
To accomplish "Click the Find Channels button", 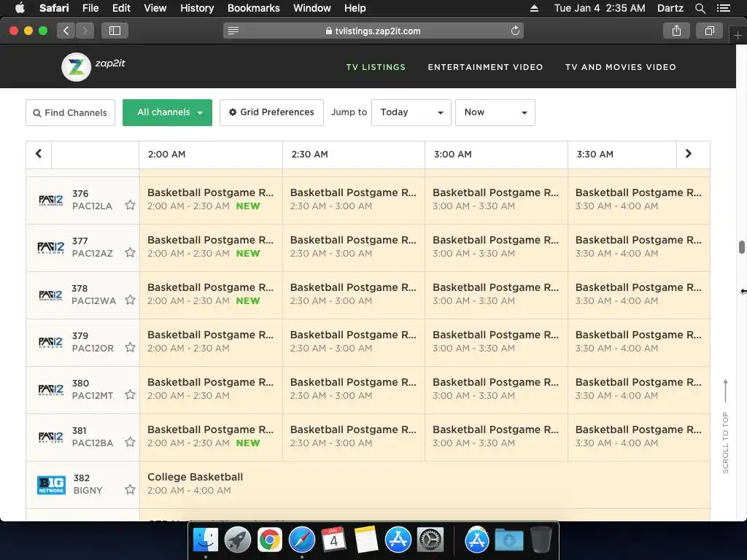I will (70, 112).
